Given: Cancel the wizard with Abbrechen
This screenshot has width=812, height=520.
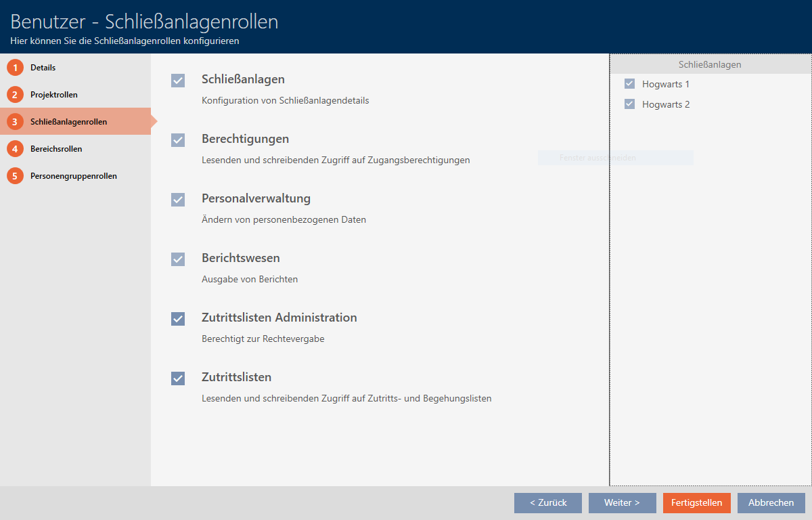Looking at the screenshot, I should [771, 503].
